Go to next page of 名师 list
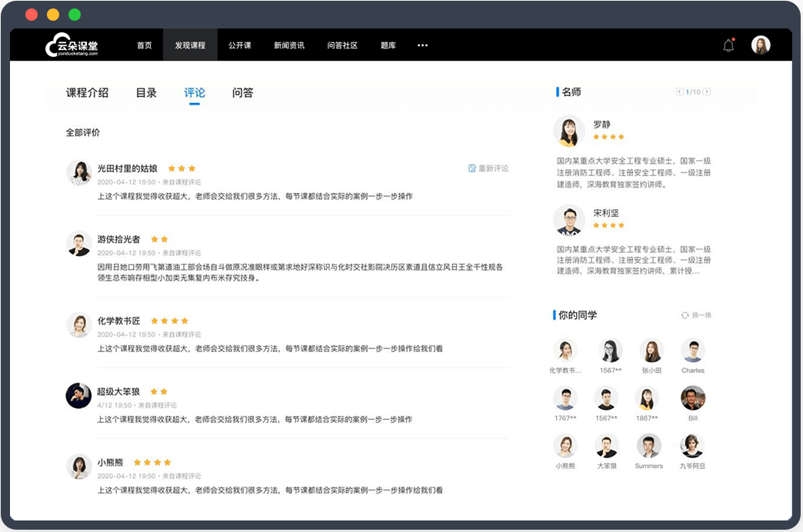This screenshot has height=532, width=803. [x=707, y=91]
